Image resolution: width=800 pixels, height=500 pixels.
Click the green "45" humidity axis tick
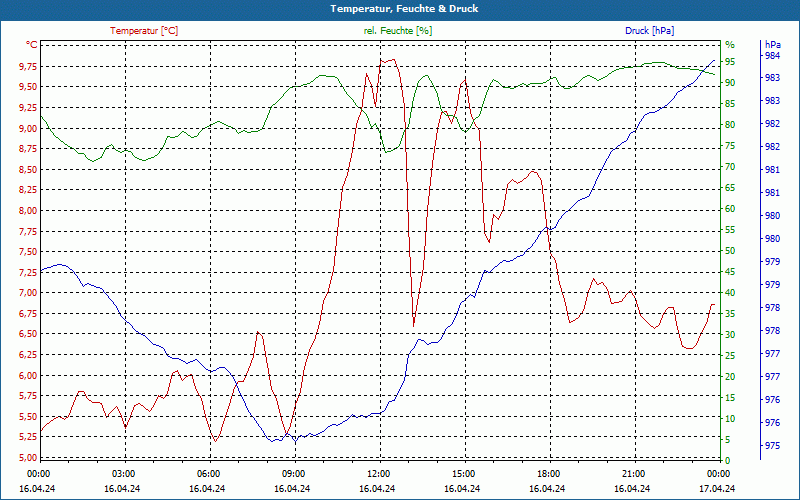pos(730,271)
